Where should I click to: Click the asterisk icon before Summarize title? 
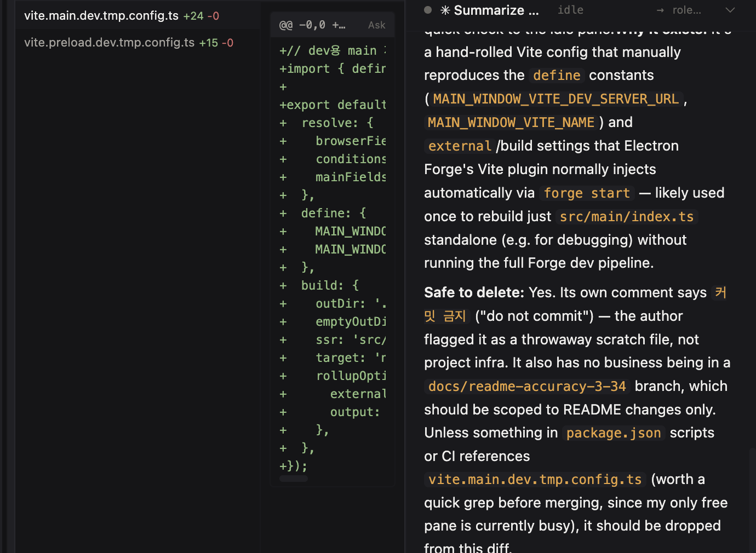(x=445, y=10)
